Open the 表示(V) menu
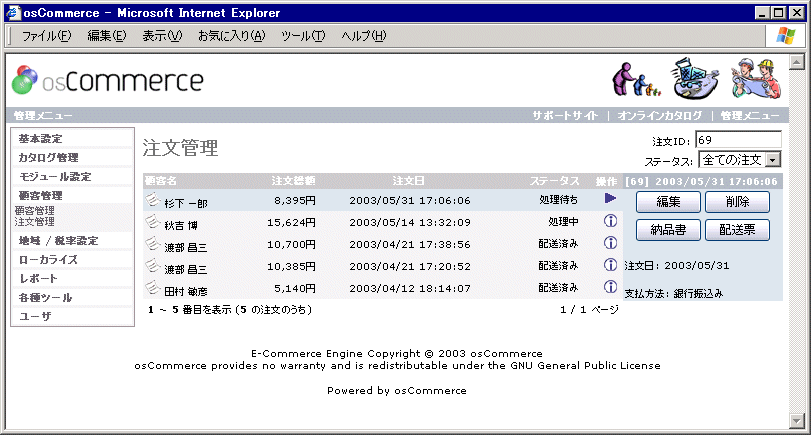Screen dimensions: 811x435 point(162,36)
